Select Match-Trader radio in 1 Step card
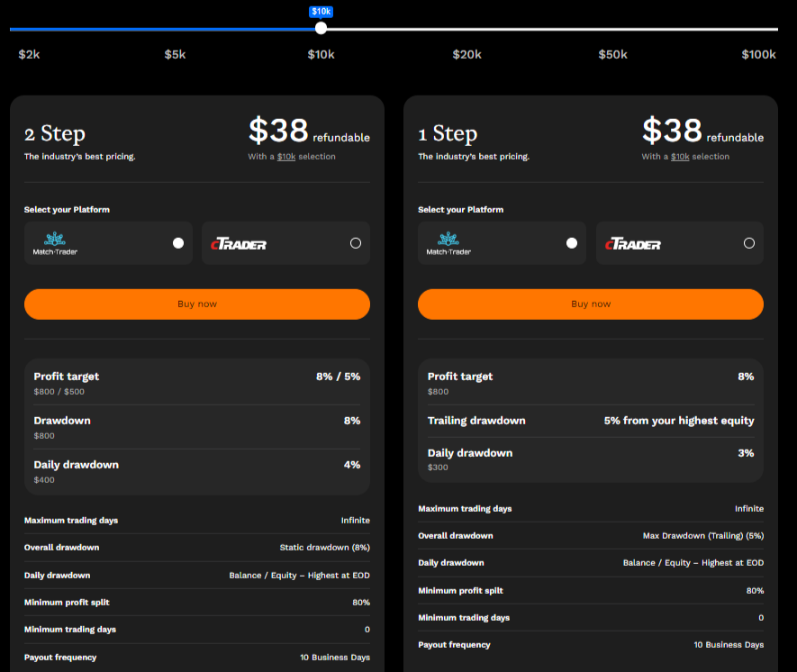797x672 pixels. (x=571, y=243)
